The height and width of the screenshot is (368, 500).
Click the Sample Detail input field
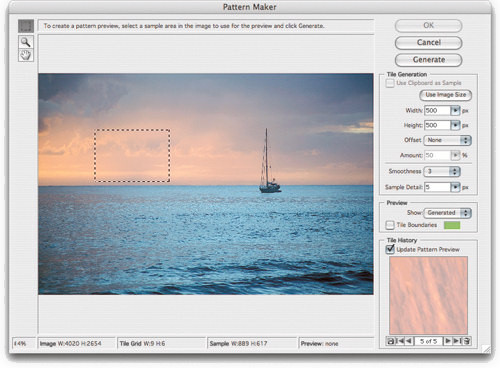point(437,187)
